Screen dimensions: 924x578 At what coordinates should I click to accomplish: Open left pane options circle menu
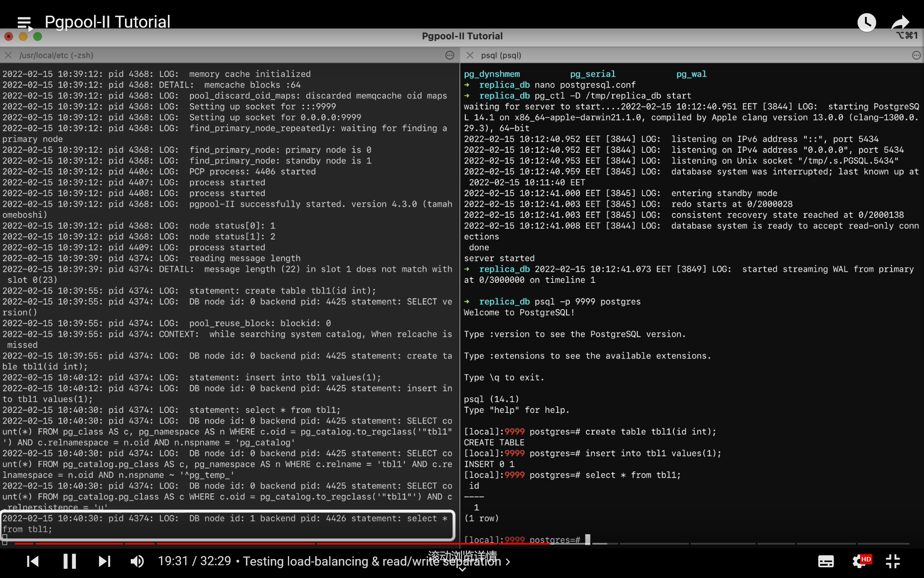coord(450,55)
